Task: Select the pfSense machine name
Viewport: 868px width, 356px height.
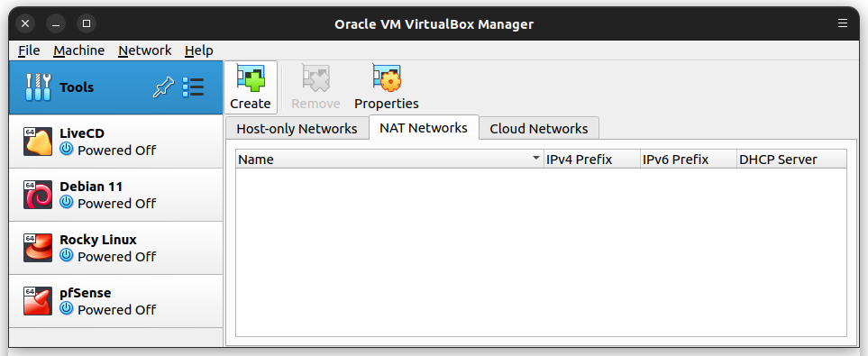Action: pyautogui.click(x=86, y=293)
